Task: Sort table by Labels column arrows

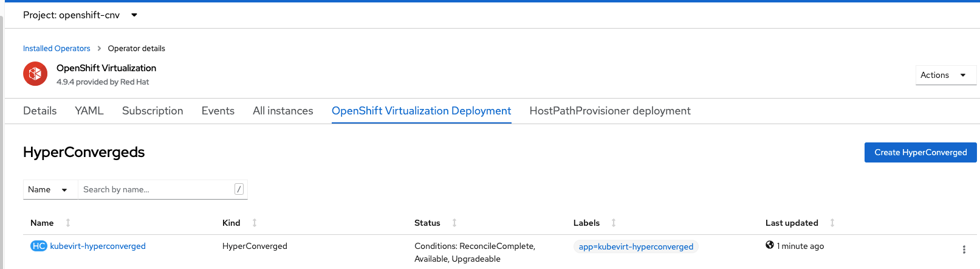Action: click(614, 223)
